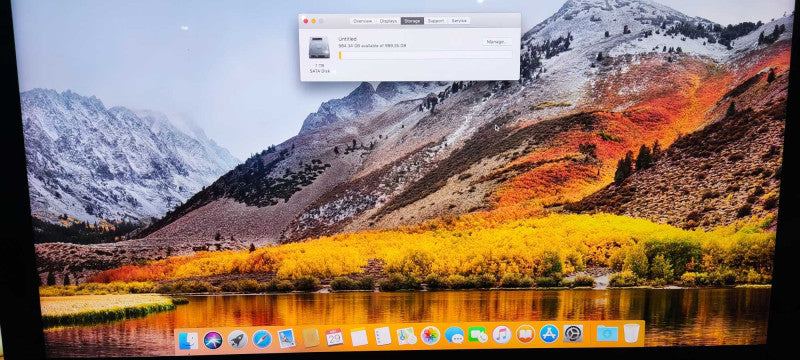Switch to the Support tab
Viewport: 800px width, 360px height.
pos(436,21)
